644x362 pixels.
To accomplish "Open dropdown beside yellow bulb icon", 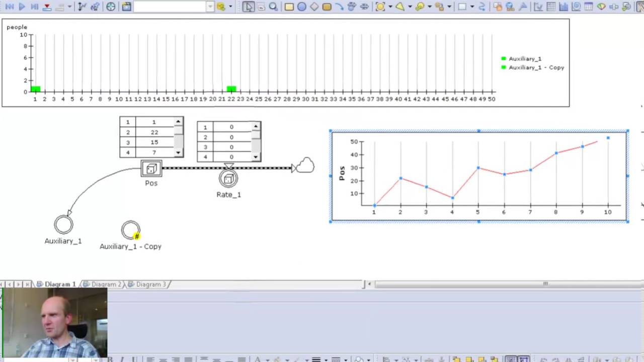I will coord(429,7).
